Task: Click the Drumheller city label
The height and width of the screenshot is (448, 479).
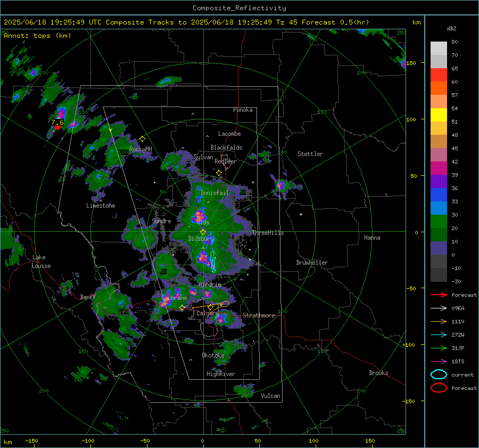Action: [312, 263]
